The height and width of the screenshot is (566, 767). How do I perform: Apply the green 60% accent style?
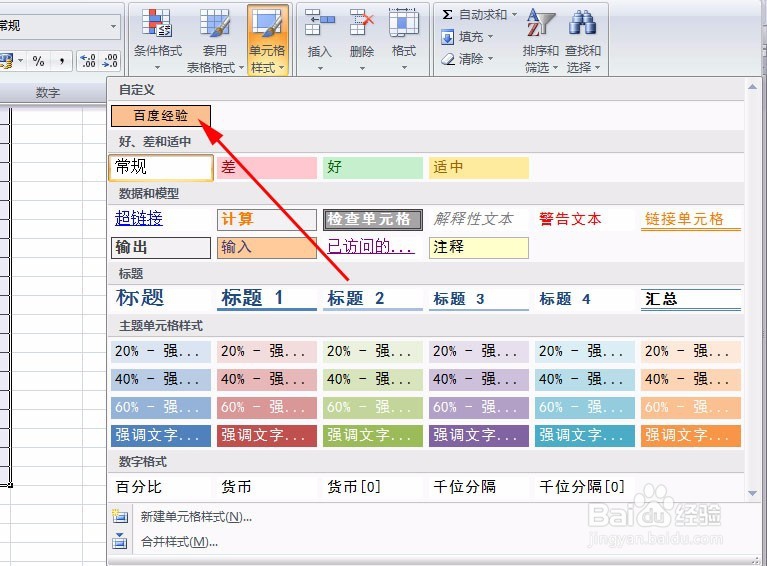[x=373, y=407]
